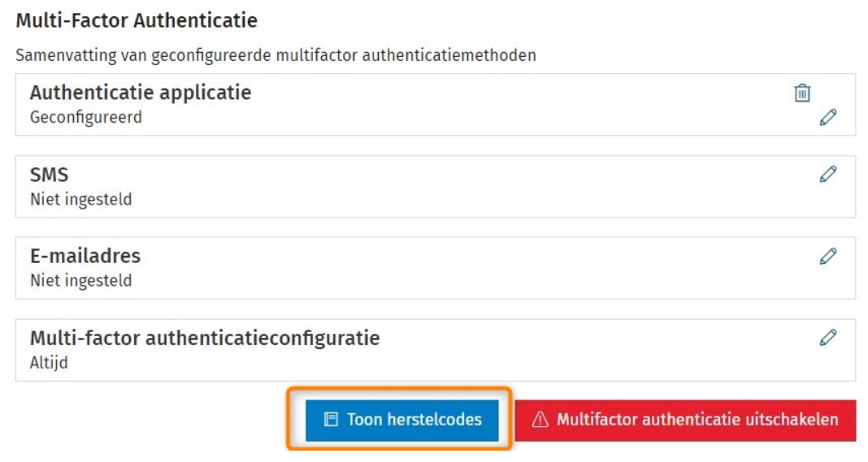The height and width of the screenshot is (462, 868).
Task: Select the Authenticatie applicatie row title
Action: (141, 93)
